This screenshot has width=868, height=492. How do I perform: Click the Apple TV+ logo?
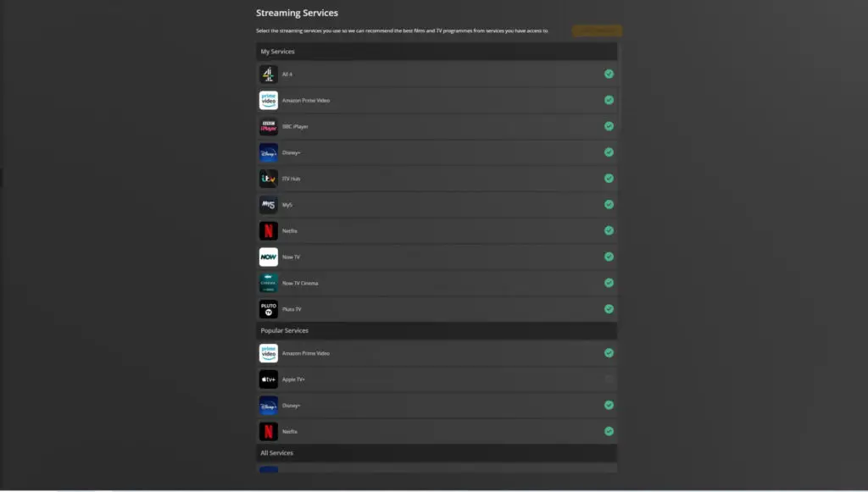click(269, 379)
